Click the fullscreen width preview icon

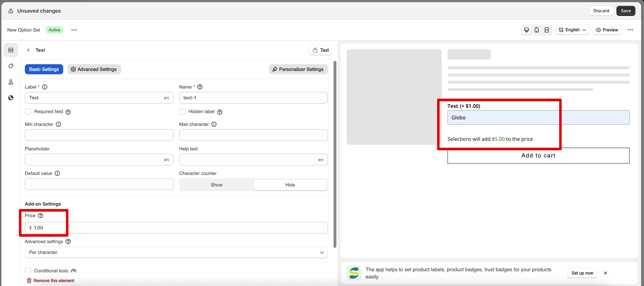[547, 30]
